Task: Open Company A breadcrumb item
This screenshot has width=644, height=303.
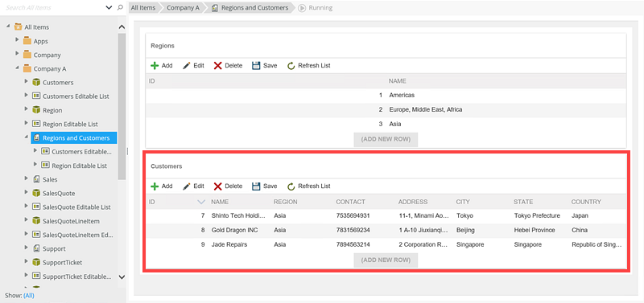Action: (184, 8)
